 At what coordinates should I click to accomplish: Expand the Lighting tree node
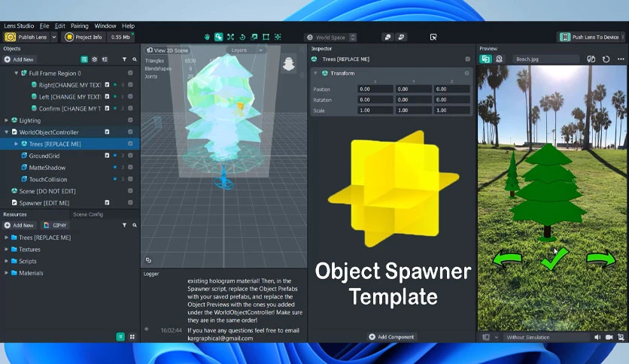tap(6, 120)
